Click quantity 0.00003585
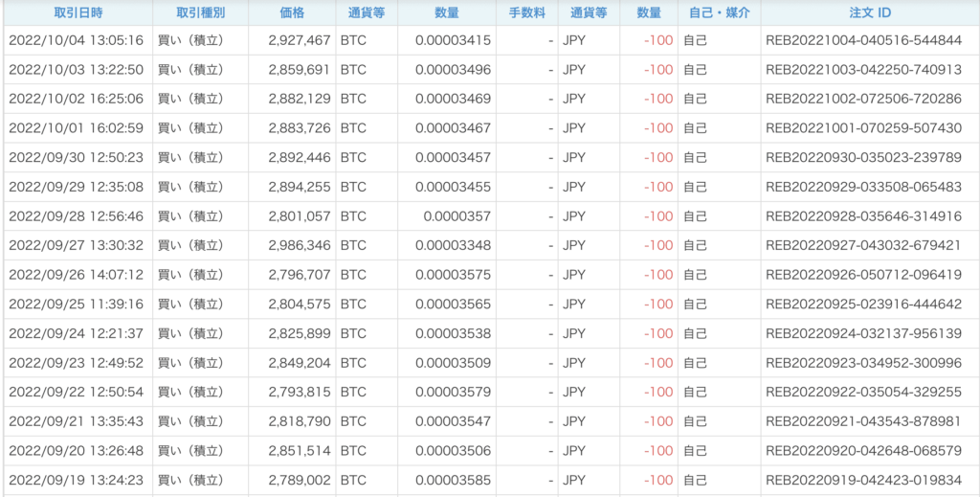The image size is (980, 497). 453,480
